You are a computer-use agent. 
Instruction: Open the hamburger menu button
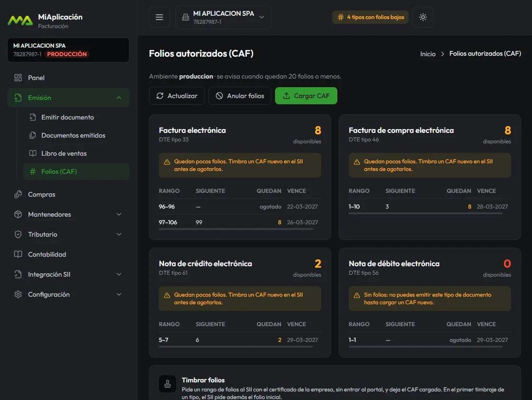159,17
